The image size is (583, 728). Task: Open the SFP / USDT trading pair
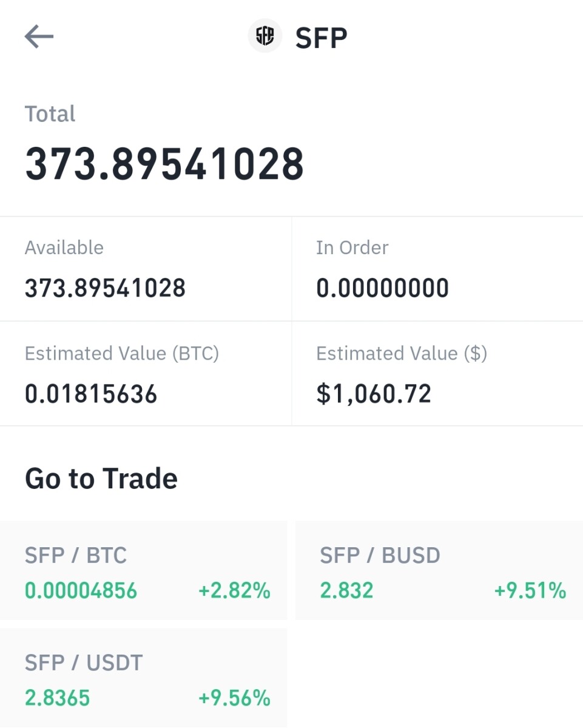143,678
